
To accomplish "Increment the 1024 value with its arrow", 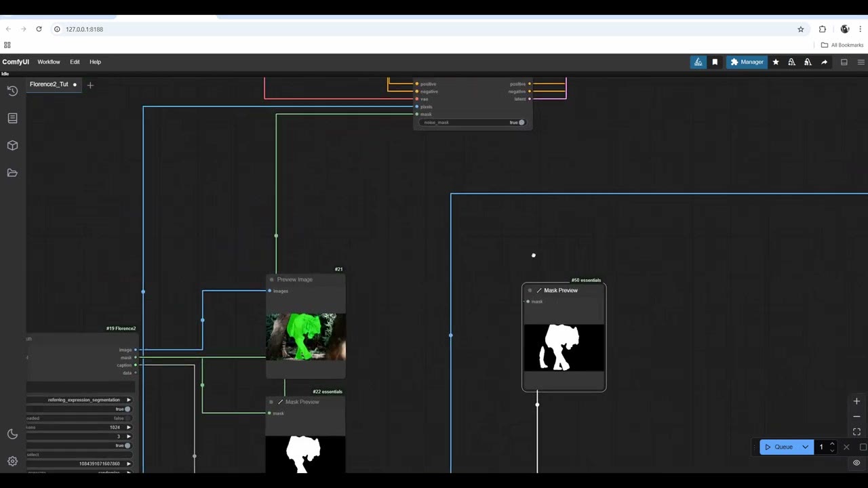I will coord(129,427).
